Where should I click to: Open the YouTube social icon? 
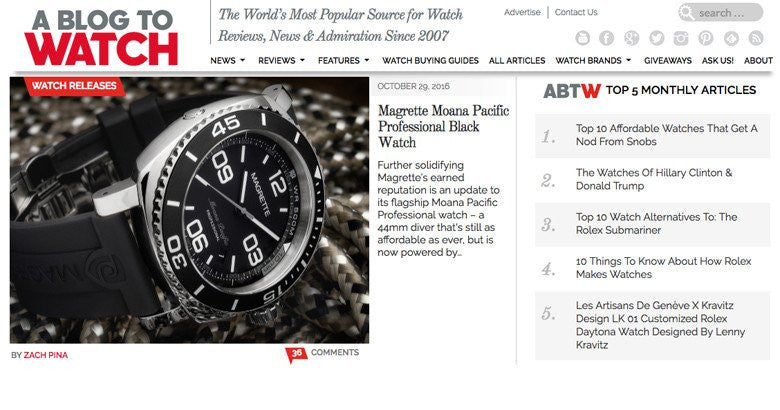583,38
